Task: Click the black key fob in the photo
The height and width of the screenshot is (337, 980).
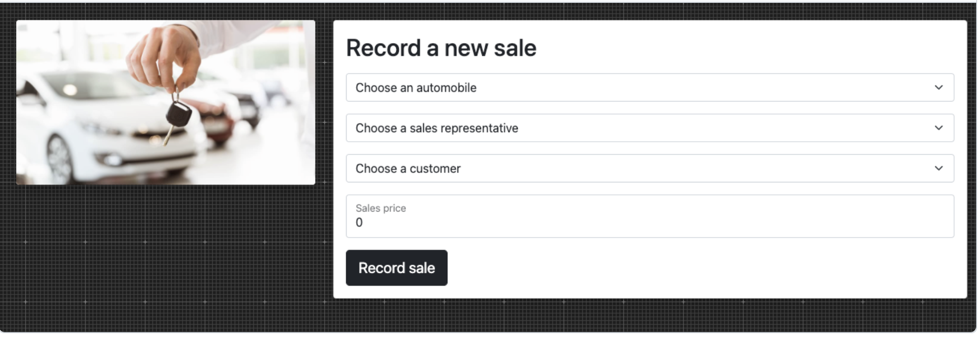Action: (x=178, y=115)
